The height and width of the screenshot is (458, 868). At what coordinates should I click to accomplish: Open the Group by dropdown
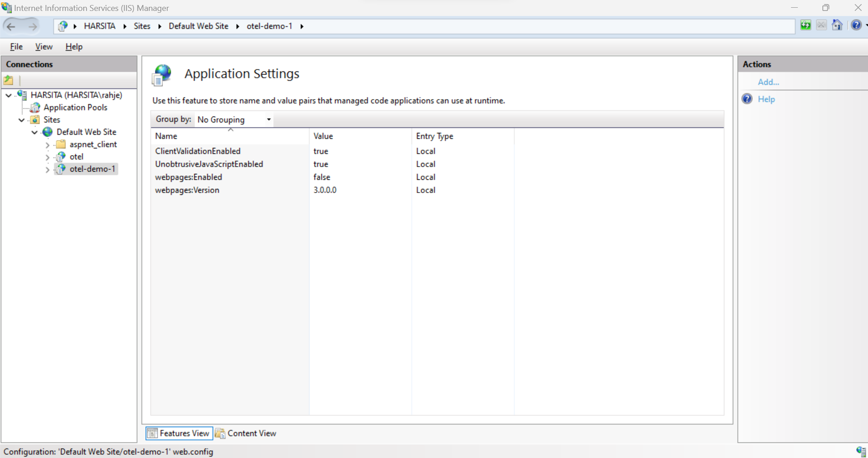(234, 120)
